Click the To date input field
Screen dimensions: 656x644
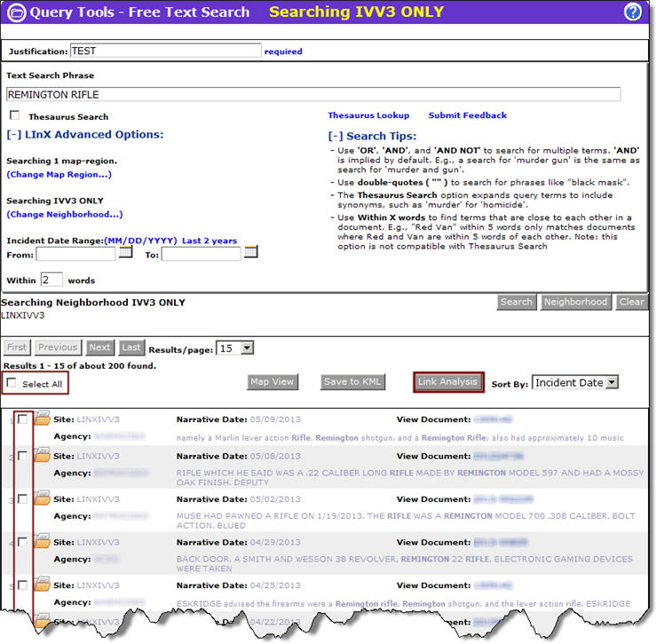(202, 254)
